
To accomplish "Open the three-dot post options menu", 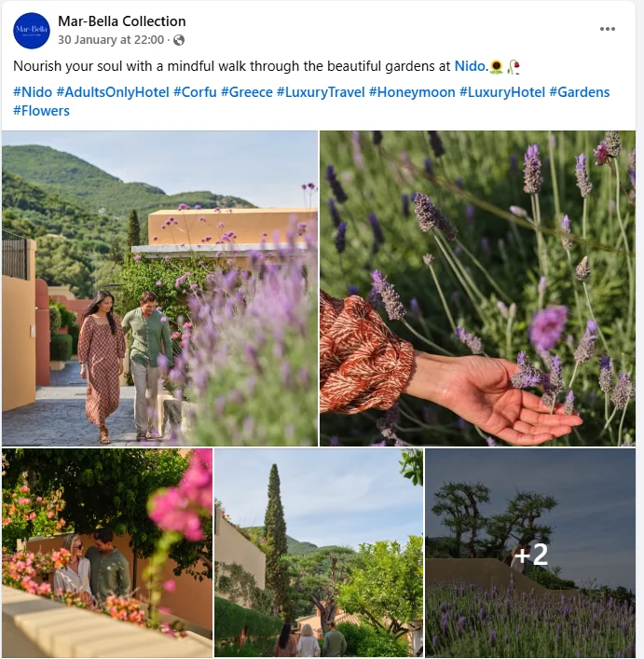I will pos(608,29).
